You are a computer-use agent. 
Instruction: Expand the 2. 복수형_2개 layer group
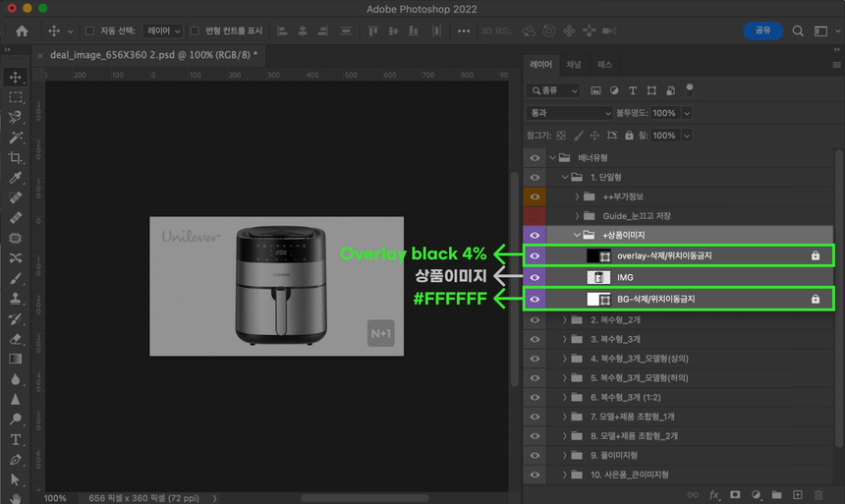[565, 320]
